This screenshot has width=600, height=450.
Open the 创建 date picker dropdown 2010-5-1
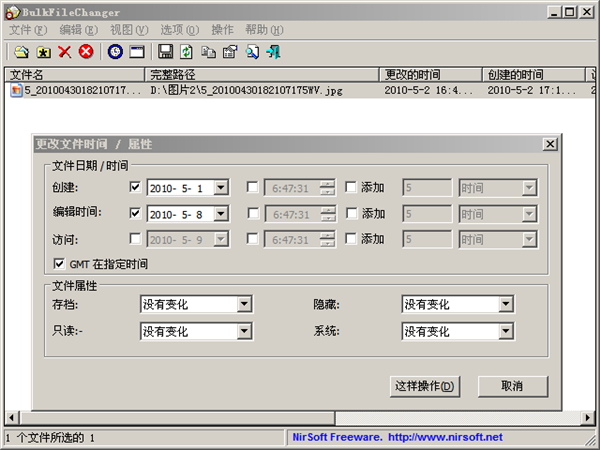(221, 188)
